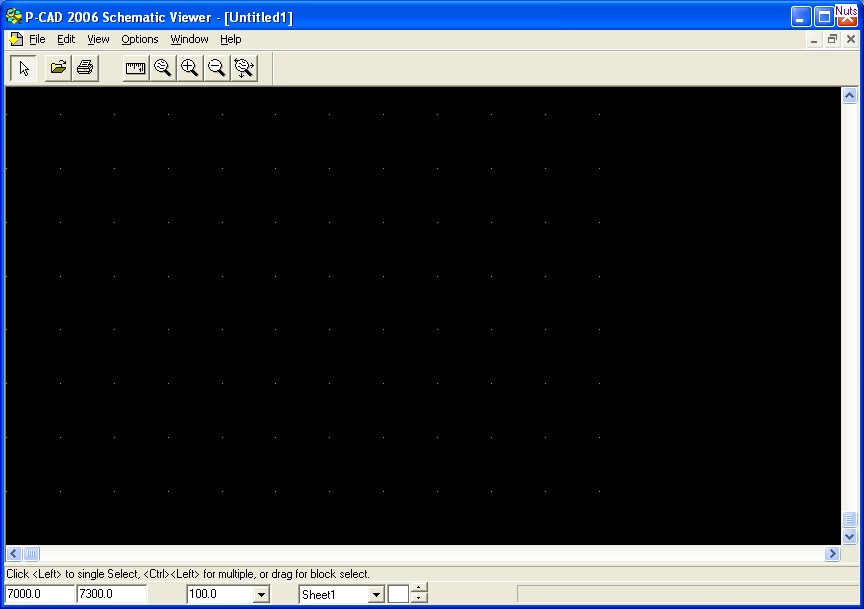Restore the inner document window
The width and height of the screenshot is (864, 609).
[x=832, y=39]
